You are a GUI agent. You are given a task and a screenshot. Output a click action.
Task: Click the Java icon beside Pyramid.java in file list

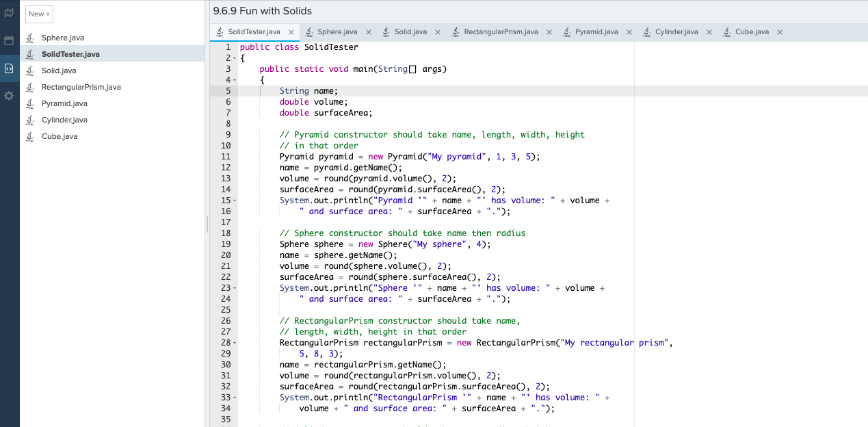(29, 103)
